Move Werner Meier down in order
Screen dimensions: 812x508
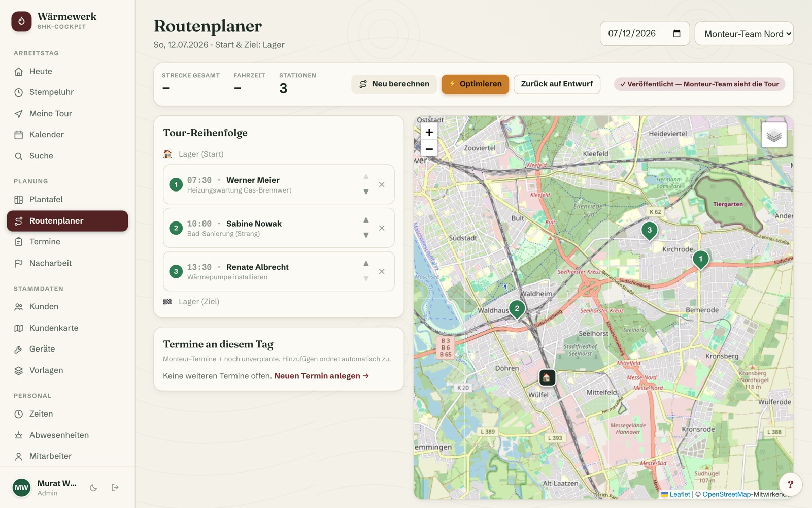coord(366,192)
